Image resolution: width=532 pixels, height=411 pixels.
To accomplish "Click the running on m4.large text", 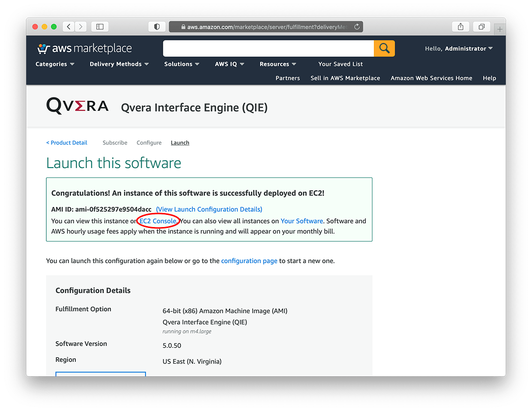I will tap(187, 331).
